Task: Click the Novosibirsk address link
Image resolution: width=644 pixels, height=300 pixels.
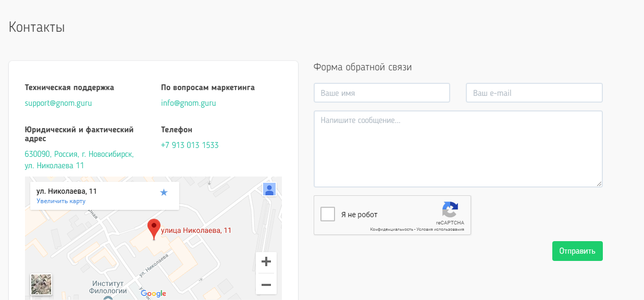Action: coord(79,160)
